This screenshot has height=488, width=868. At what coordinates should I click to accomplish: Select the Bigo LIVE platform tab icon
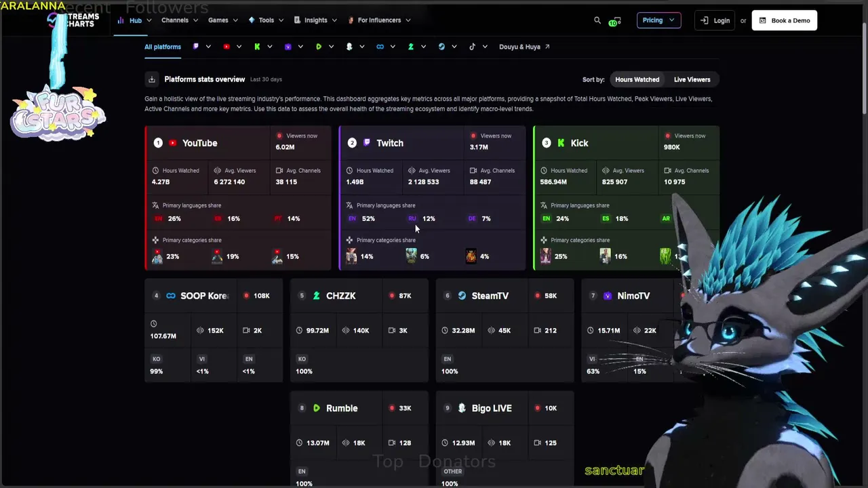[349, 47]
